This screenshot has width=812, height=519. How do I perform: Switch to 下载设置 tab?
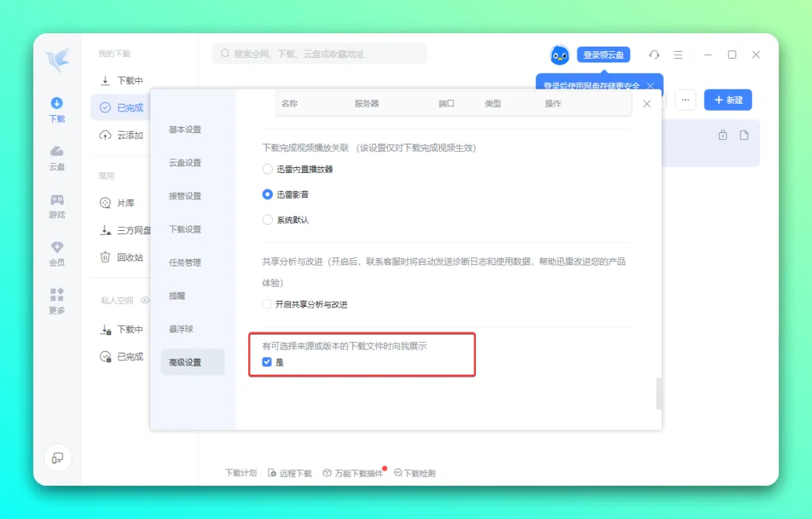(x=185, y=229)
